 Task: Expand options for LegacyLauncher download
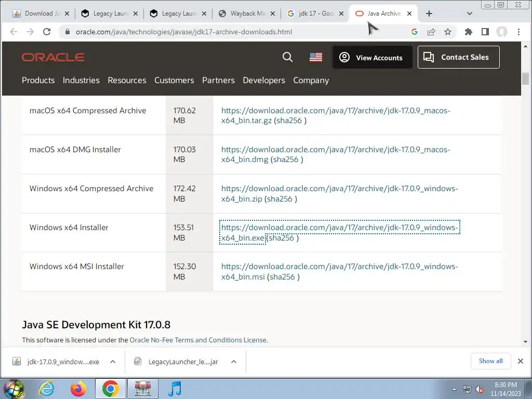pyautogui.click(x=234, y=362)
